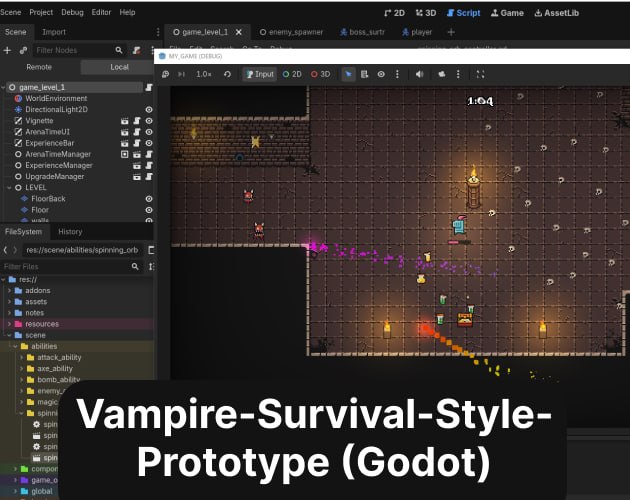
Task: Open UpgradeManager script icon
Action: coord(149,176)
